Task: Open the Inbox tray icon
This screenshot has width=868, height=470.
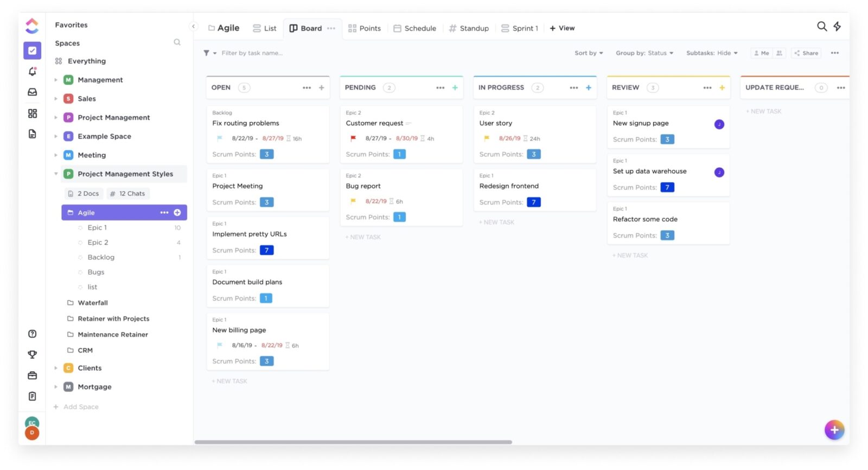Action: [x=32, y=92]
